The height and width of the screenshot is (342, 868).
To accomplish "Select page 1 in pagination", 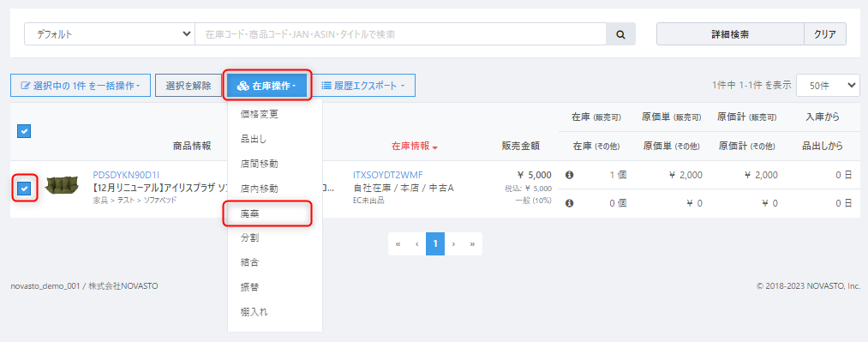I will coord(435,244).
